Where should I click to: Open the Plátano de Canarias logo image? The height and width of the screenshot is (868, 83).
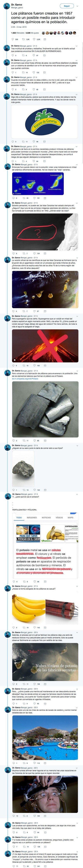[x=45, y=122]
